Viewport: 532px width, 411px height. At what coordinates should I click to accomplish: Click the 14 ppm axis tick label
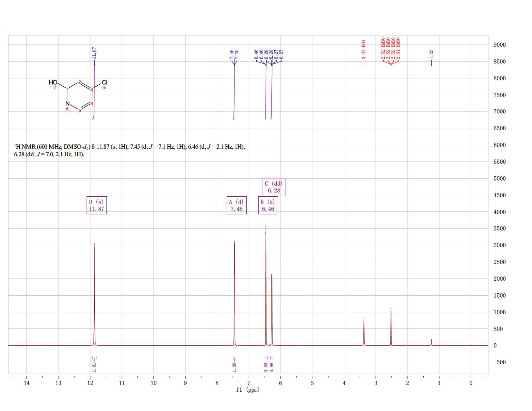[27, 383]
